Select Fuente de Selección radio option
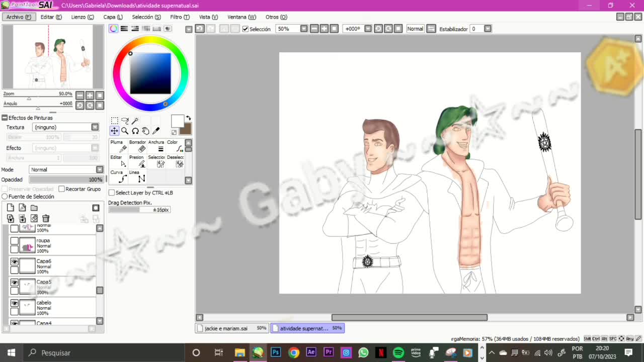This screenshot has width=644, height=362. pos(5,197)
